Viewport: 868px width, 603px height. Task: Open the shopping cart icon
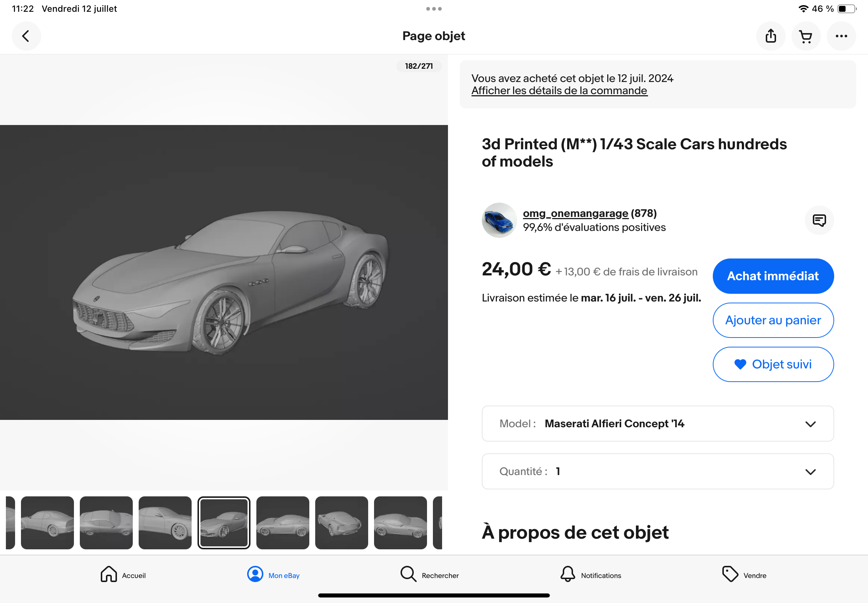tap(805, 36)
